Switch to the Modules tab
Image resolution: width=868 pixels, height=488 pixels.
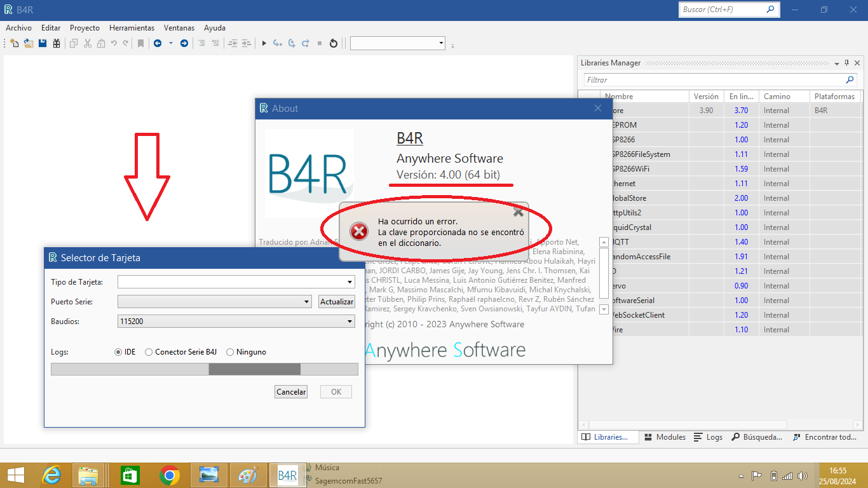(665, 437)
